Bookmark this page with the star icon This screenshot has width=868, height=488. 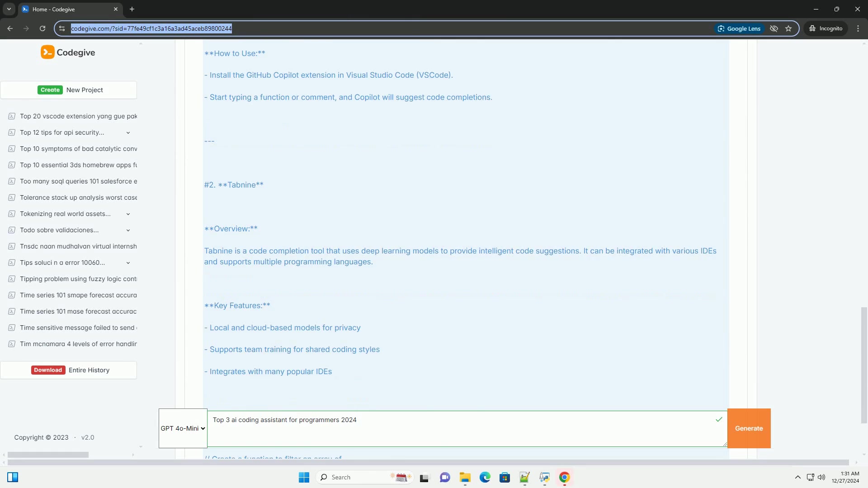click(x=788, y=28)
